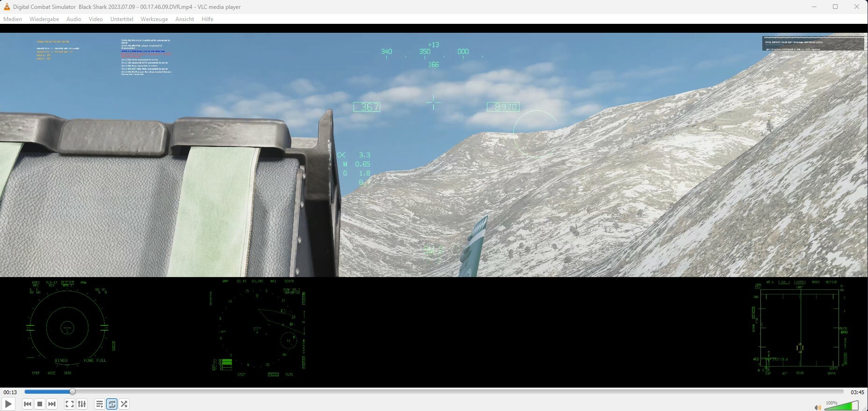Jump to the previous media item

click(x=28, y=404)
